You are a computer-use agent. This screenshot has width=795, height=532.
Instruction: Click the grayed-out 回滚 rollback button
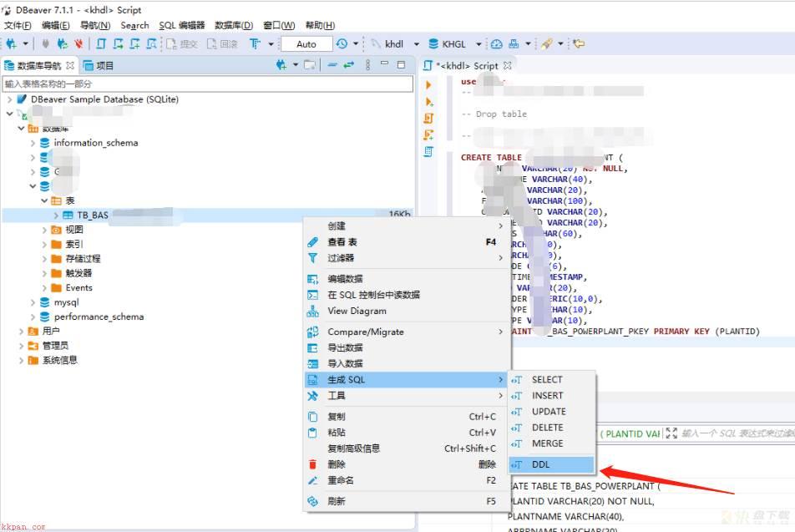(x=222, y=44)
